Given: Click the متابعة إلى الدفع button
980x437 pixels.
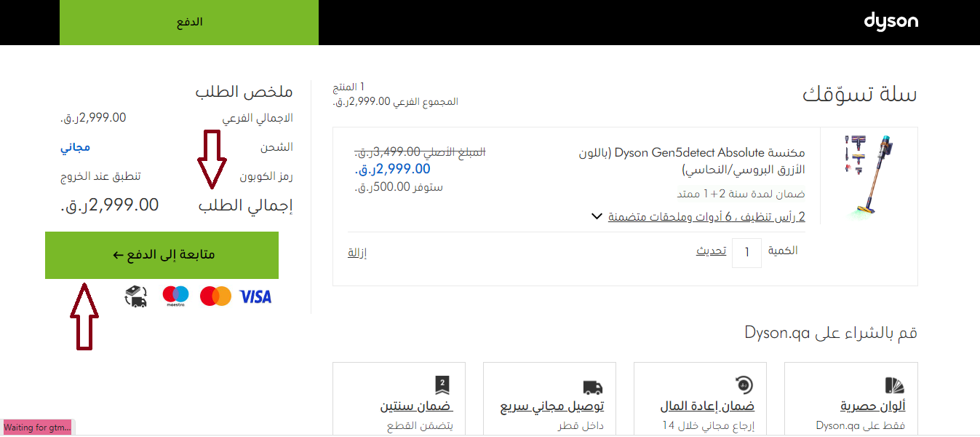Looking at the screenshot, I should (x=162, y=255).
